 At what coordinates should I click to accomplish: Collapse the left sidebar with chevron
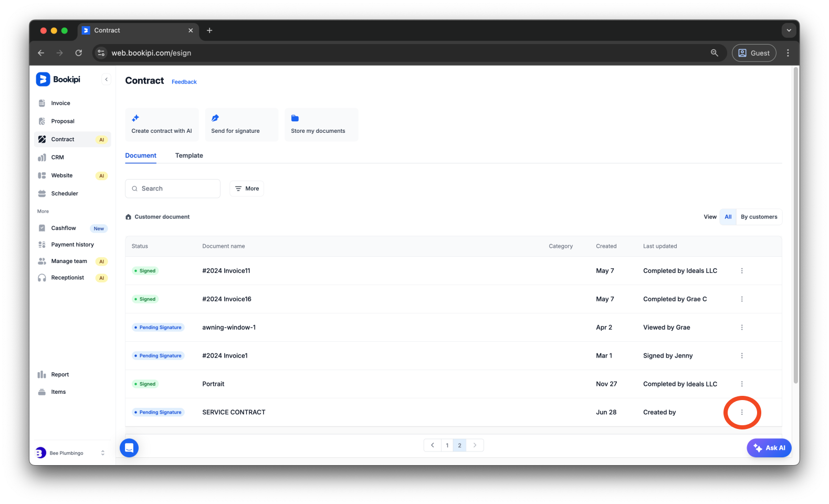[107, 80]
